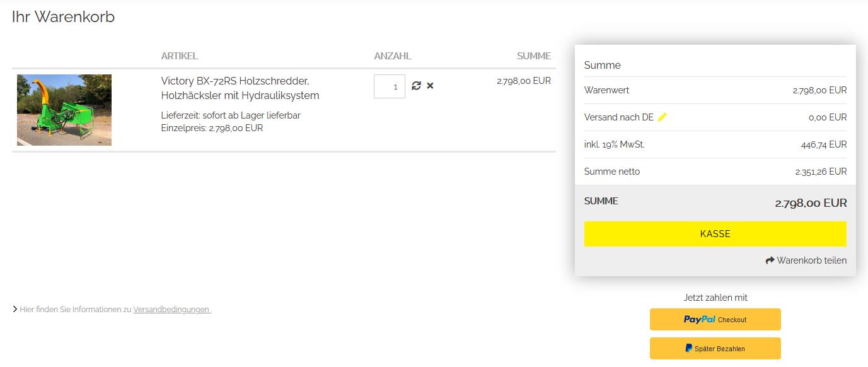This screenshot has height=367, width=868.
Task: Click the SUMME column header in the item table
Action: click(533, 56)
